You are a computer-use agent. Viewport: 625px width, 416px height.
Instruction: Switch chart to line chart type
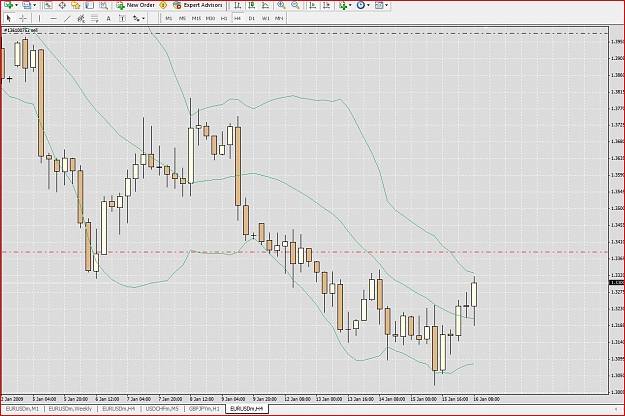(x=265, y=5)
